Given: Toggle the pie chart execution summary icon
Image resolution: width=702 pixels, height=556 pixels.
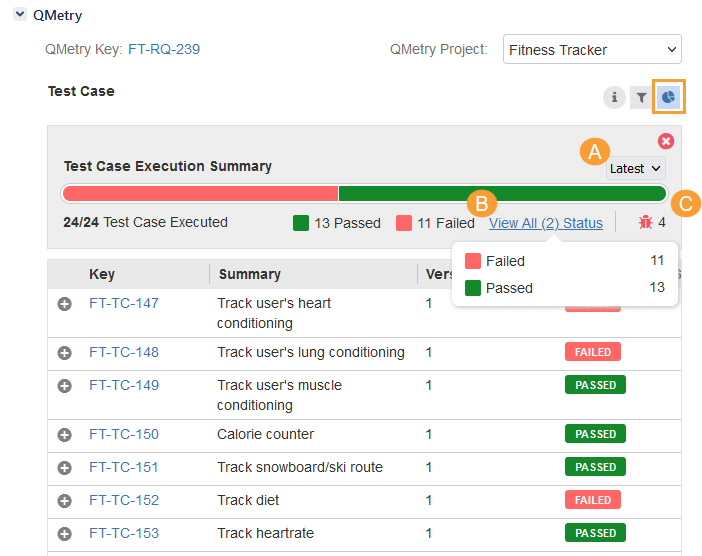Looking at the screenshot, I should tap(669, 97).
